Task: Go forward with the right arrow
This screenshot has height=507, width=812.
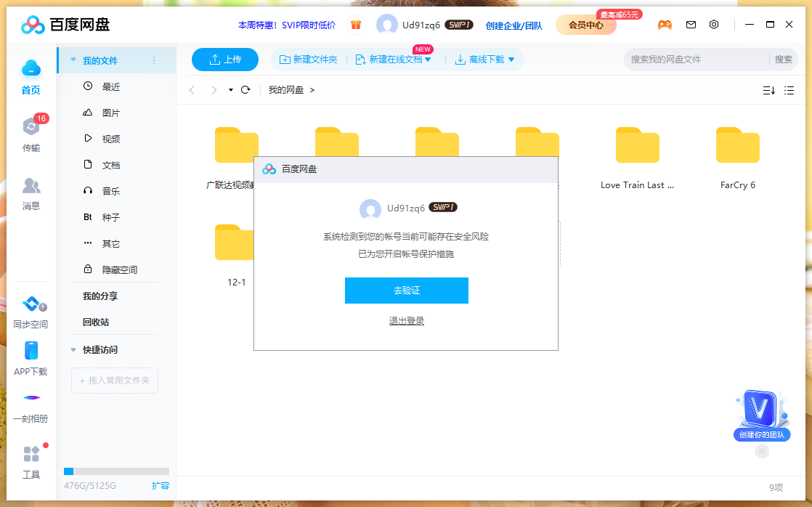Action: pyautogui.click(x=214, y=90)
